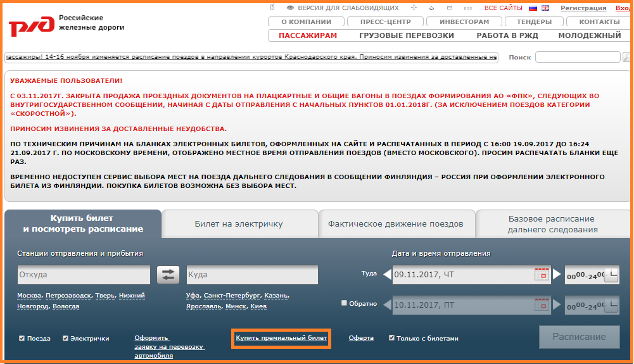Screen dimensions: 634x364
Task: Click next-day arrow beside the Туда date
Action: click(557, 275)
